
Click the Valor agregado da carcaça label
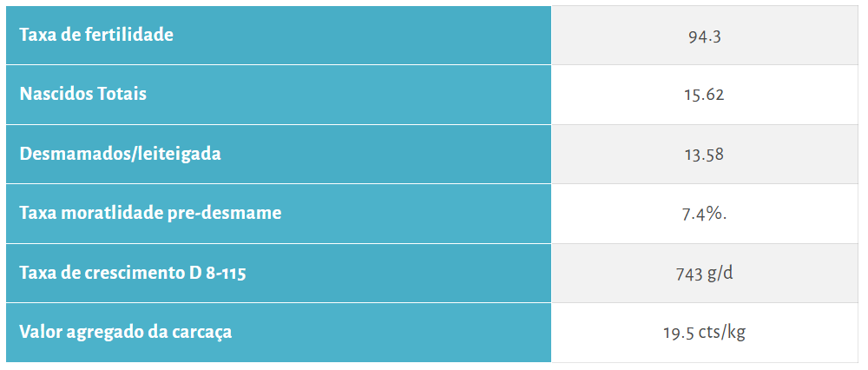pos(126,332)
